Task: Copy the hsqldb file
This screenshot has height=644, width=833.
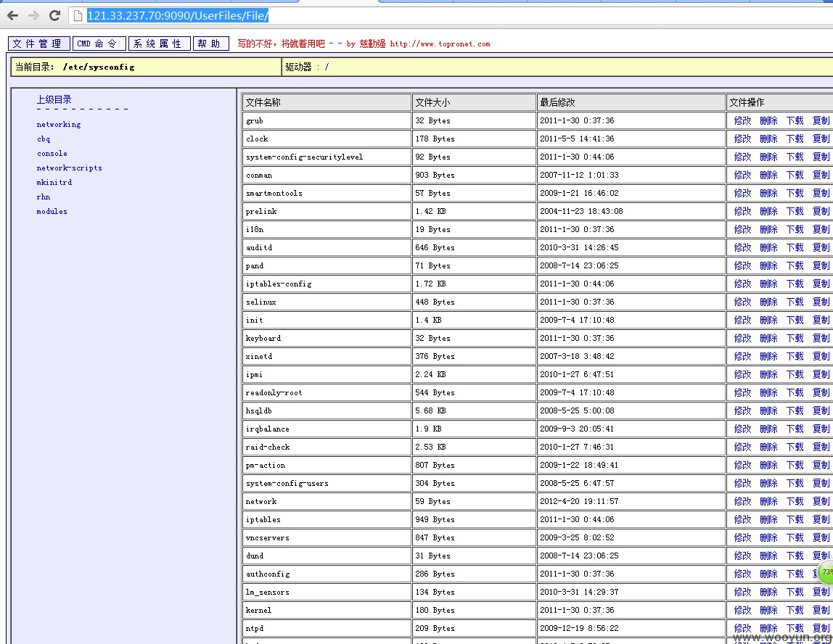Action: (x=821, y=410)
